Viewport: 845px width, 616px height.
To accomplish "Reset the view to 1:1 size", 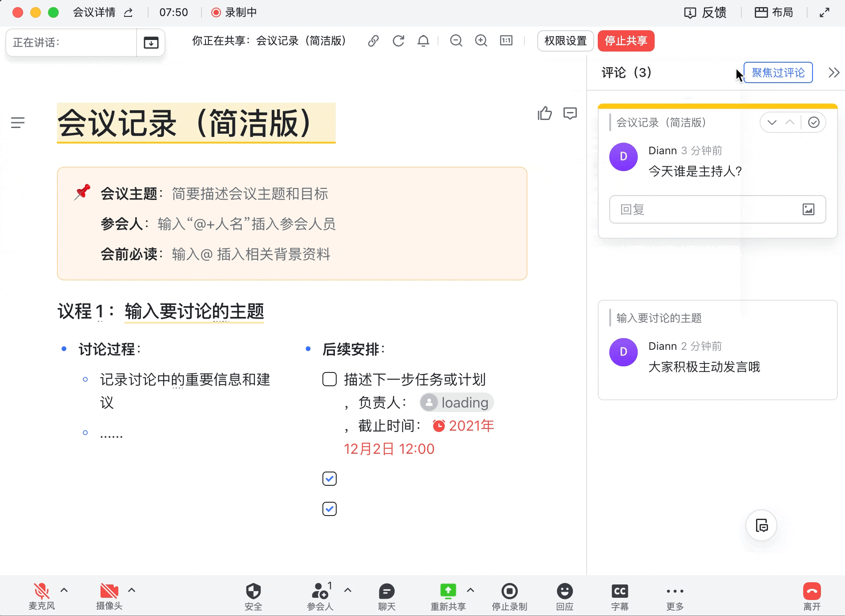I will [506, 41].
